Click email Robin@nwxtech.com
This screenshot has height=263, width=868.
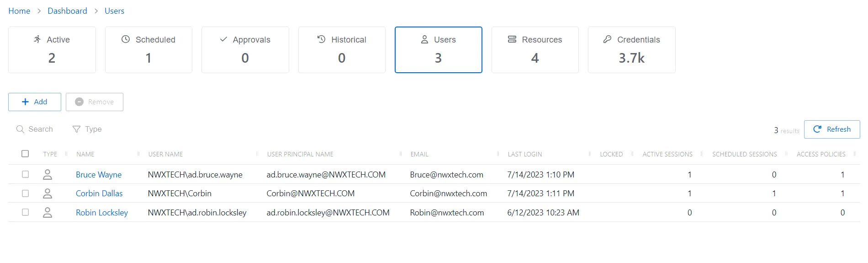(447, 213)
